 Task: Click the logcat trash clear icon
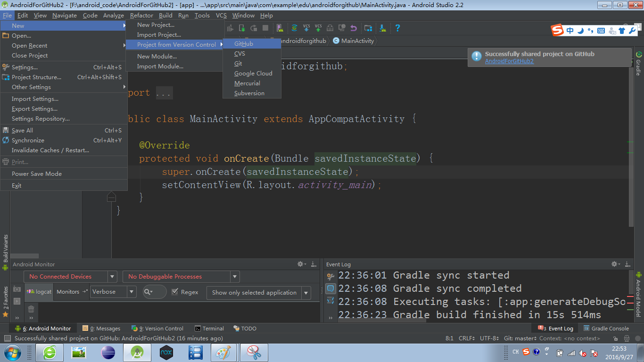(x=31, y=309)
